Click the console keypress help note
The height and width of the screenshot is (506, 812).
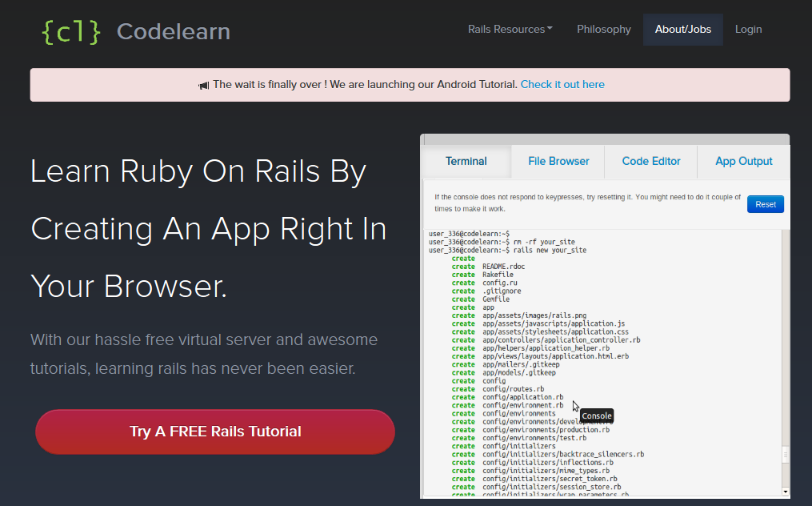click(x=587, y=203)
